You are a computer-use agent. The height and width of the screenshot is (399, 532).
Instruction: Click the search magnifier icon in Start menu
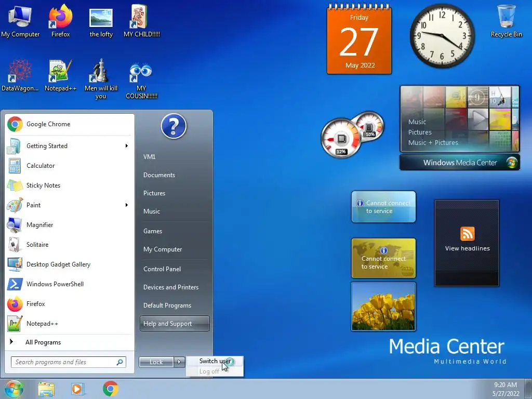(x=119, y=362)
